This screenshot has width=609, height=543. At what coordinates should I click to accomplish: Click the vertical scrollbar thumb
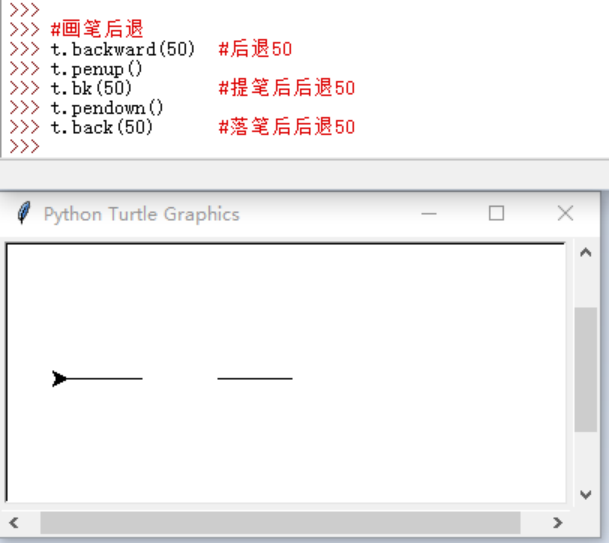coord(585,369)
